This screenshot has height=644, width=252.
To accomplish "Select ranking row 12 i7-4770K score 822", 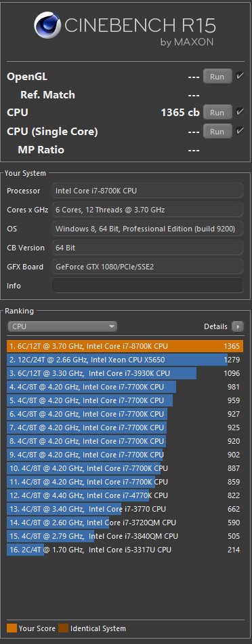I will click(x=125, y=495).
